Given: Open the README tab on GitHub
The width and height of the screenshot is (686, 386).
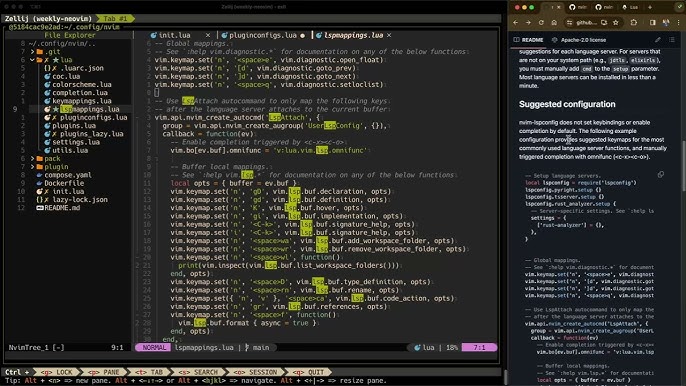Looking at the screenshot, I should (528, 40).
